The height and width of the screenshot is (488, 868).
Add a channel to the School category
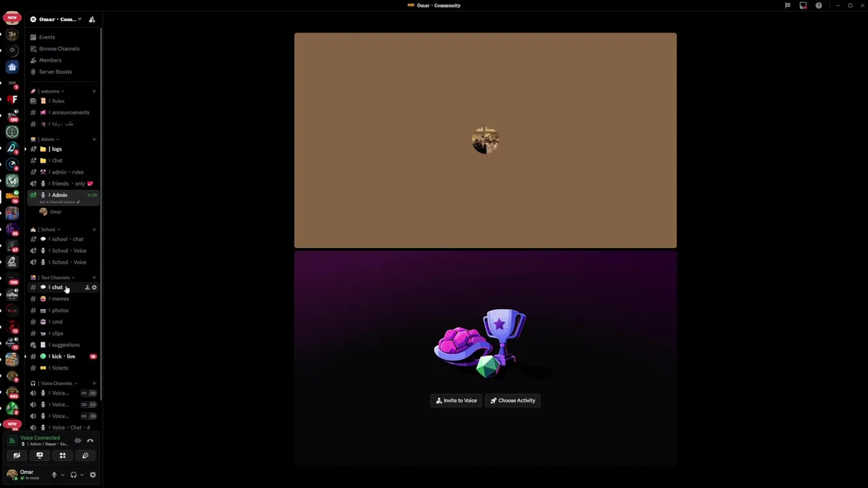(x=94, y=230)
